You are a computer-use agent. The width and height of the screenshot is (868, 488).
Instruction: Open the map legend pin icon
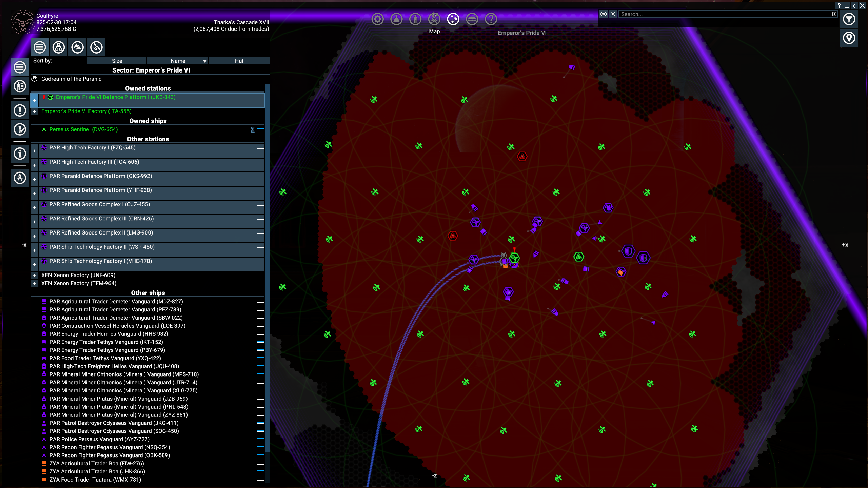[x=849, y=38]
